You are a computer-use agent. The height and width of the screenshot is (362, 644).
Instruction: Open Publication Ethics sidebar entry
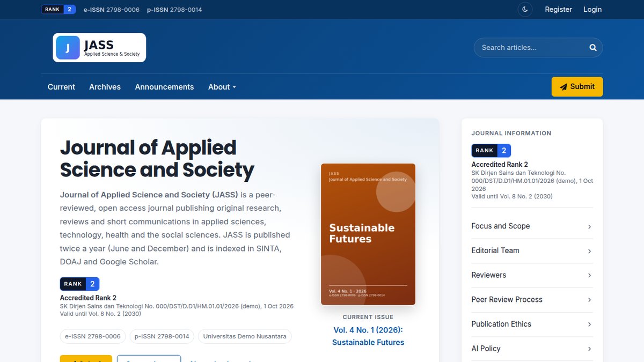tap(532, 324)
